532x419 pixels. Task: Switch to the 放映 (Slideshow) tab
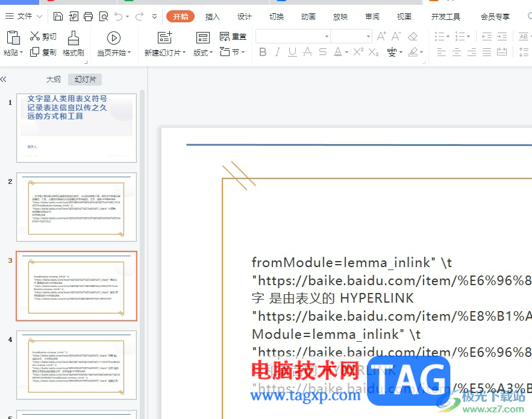click(340, 17)
